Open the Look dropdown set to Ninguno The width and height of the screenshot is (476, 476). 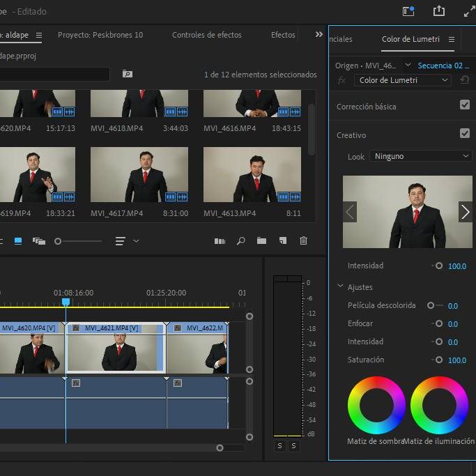pyautogui.click(x=420, y=156)
